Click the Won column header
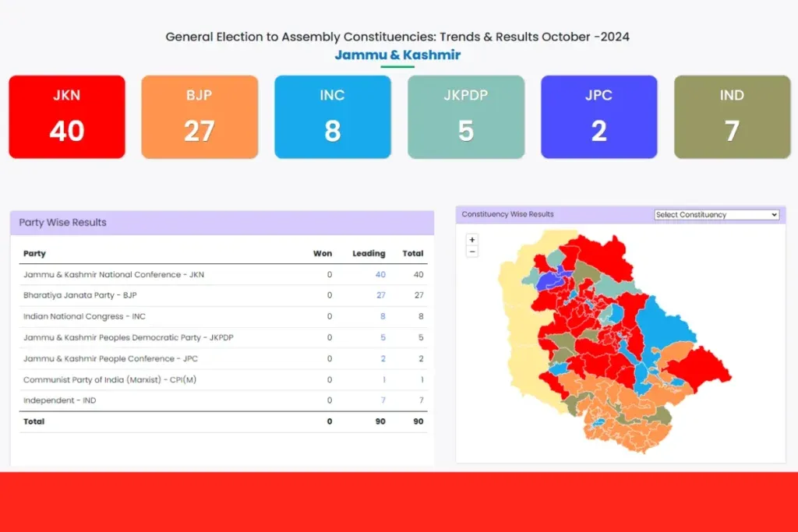The height and width of the screenshot is (532, 798). click(323, 253)
